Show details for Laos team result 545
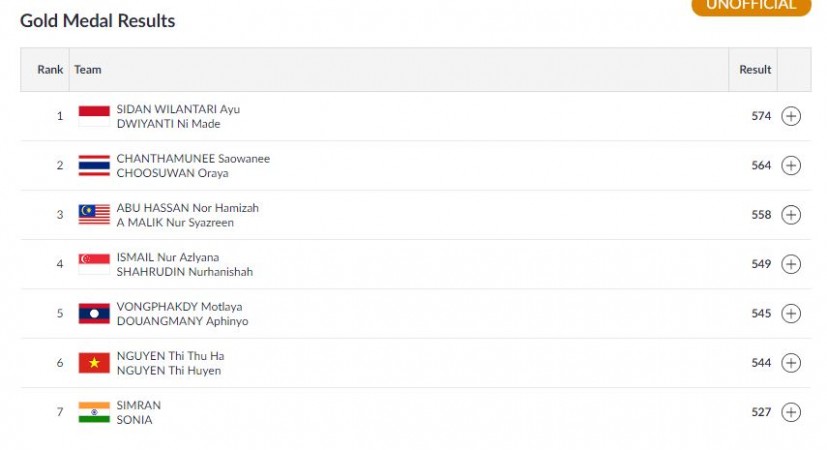Image resolution: width=827 pixels, height=450 pixels. [791, 313]
